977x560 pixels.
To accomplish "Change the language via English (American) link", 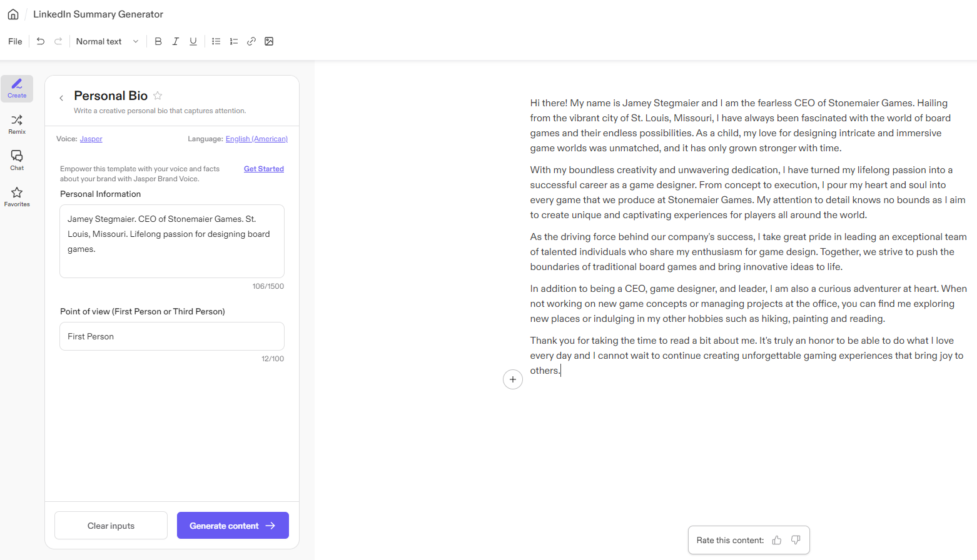I will (x=256, y=139).
